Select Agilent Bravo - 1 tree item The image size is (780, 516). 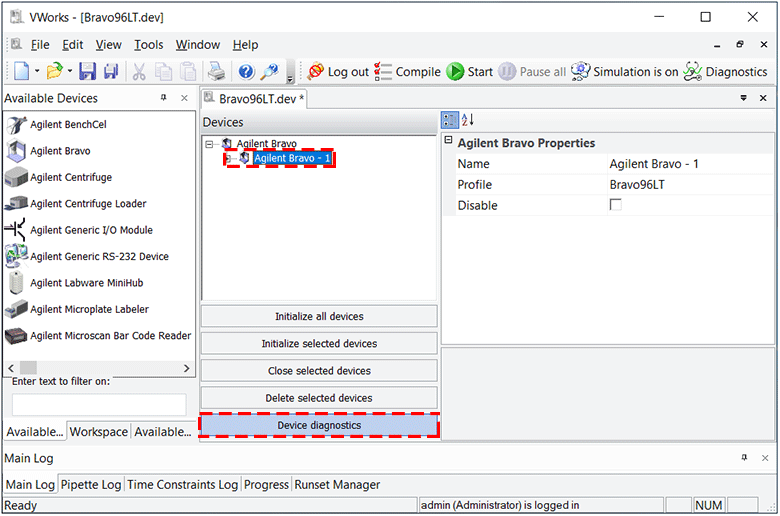(x=292, y=158)
